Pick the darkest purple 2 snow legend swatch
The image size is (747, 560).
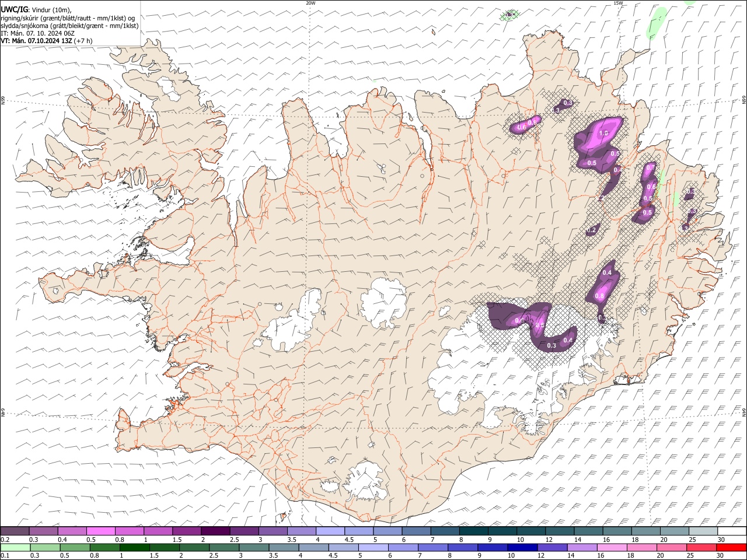click(x=215, y=531)
